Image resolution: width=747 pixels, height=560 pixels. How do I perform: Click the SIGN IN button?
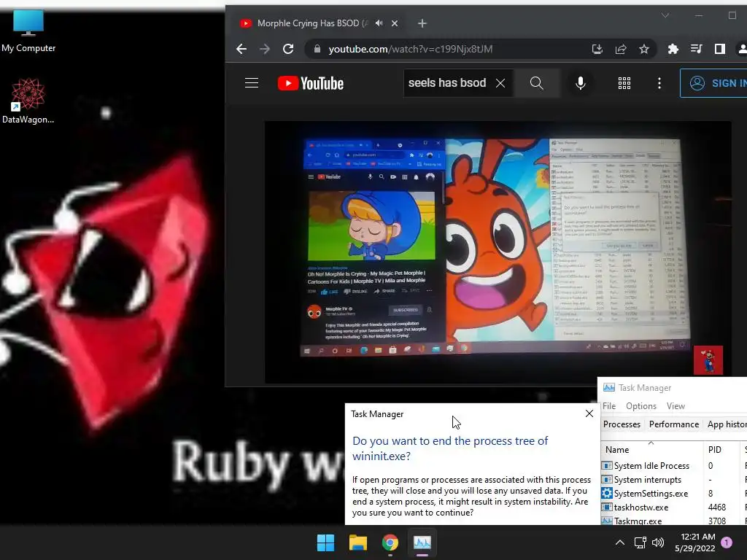point(713,83)
